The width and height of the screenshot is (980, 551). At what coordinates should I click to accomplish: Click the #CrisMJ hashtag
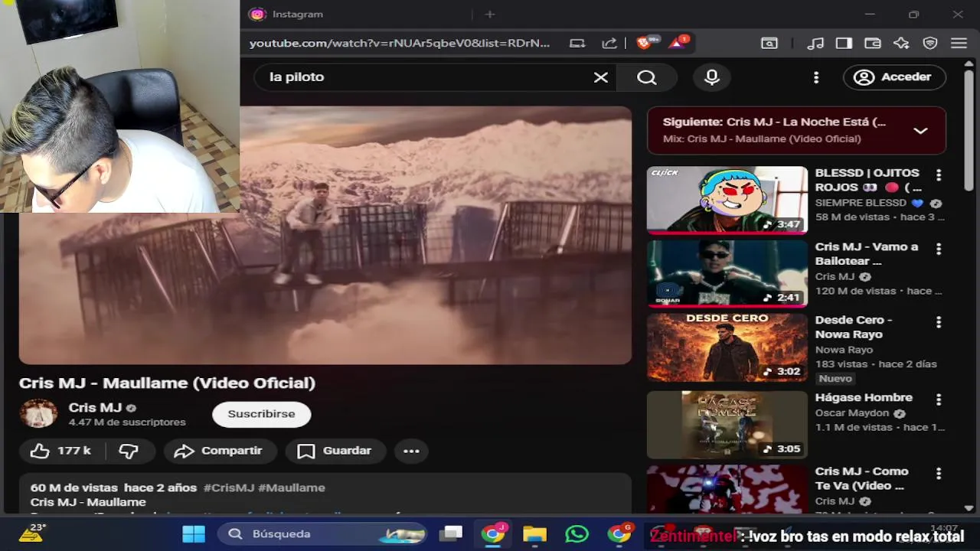click(229, 487)
